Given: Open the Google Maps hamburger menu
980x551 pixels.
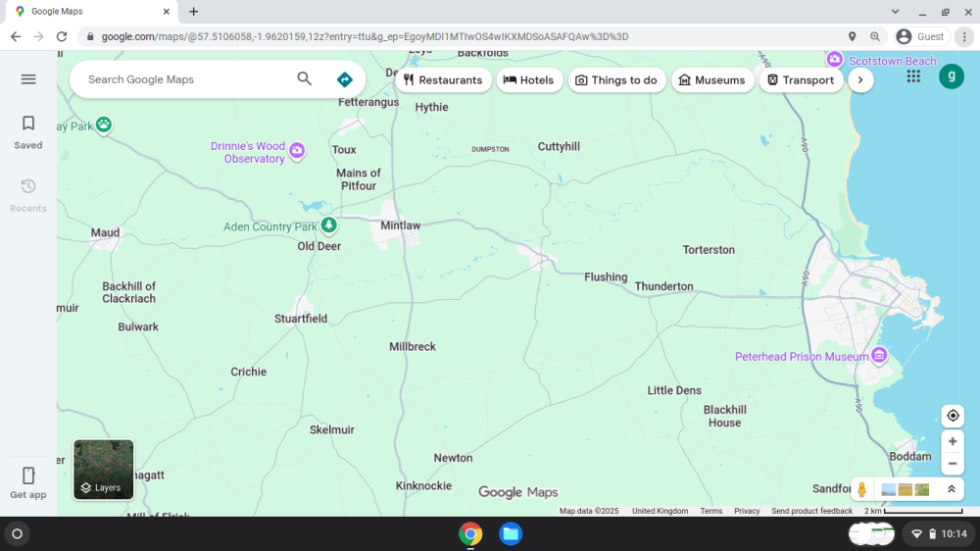Looking at the screenshot, I should coord(28,79).
